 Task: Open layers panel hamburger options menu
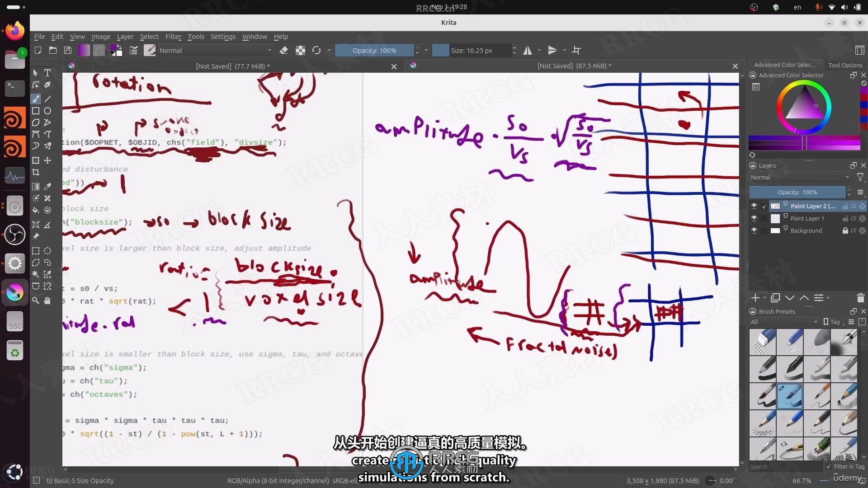[x=860, y=192]
